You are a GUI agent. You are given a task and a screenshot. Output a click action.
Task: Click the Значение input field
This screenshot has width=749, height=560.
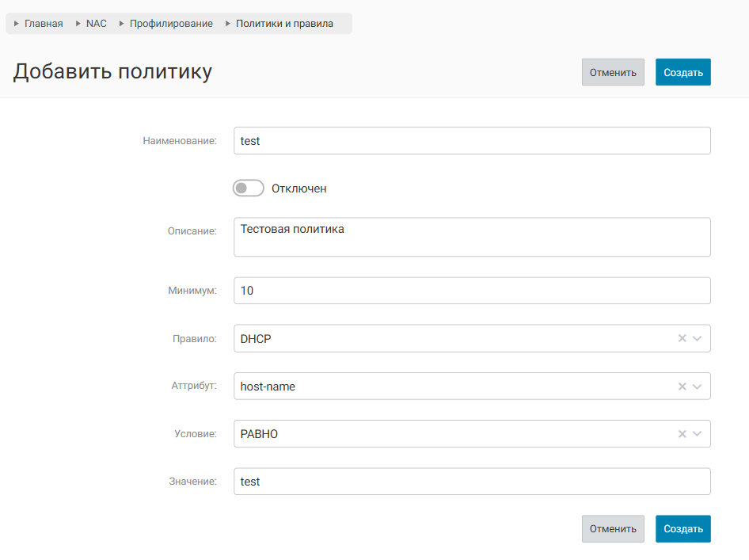(x=472, y=482)
